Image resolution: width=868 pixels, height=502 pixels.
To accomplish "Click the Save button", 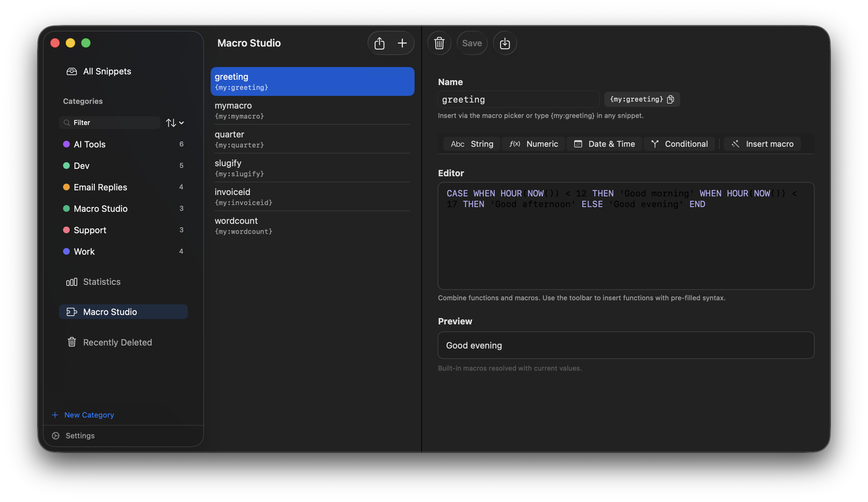I will (472, 43).
